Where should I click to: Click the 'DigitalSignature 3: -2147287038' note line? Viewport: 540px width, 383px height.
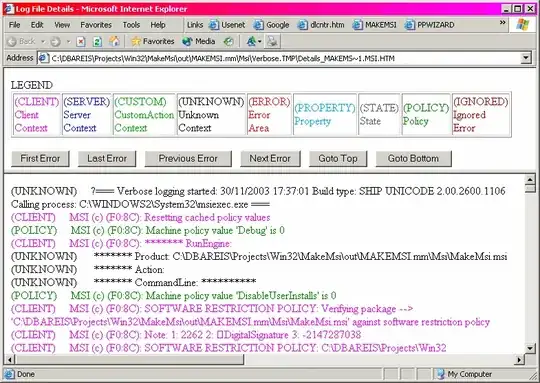[x=186, y=335]
